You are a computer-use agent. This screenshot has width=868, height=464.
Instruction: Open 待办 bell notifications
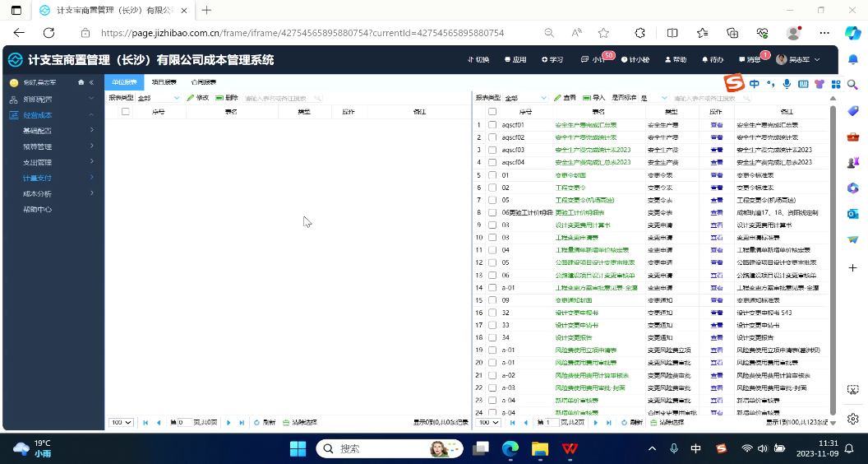click(x=713, y=59)
